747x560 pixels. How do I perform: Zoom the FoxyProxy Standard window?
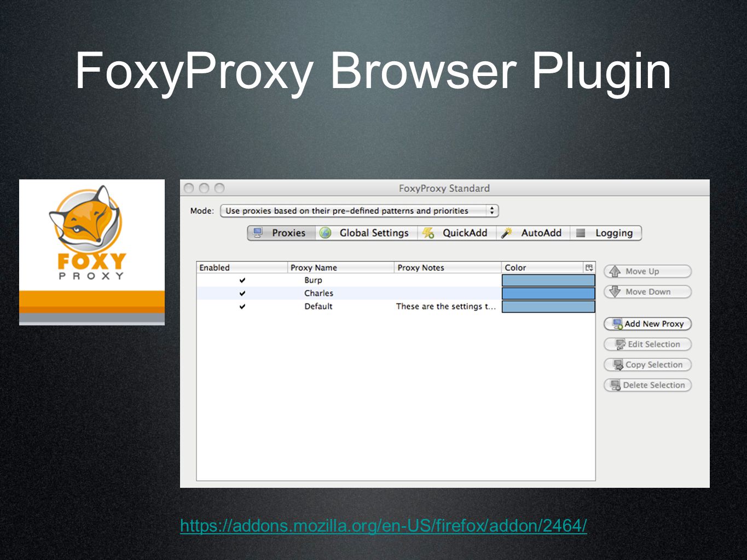click(x=219, y=188)
